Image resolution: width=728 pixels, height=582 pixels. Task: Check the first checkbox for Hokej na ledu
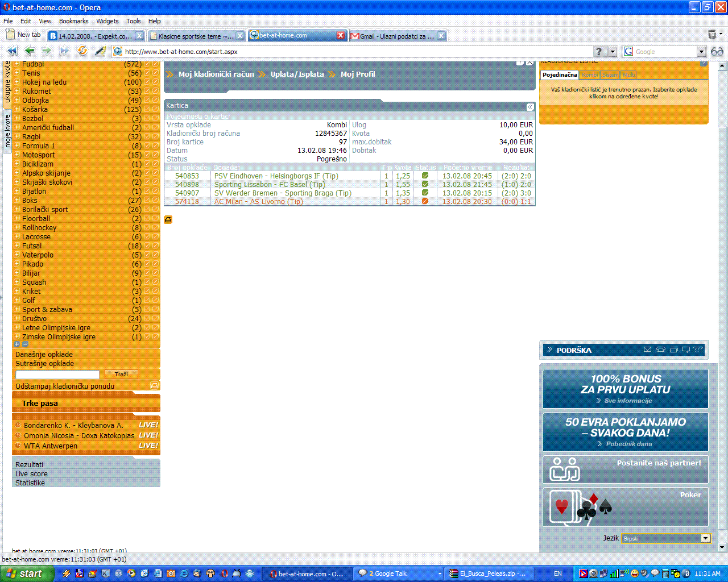click(x=147, y=82)
